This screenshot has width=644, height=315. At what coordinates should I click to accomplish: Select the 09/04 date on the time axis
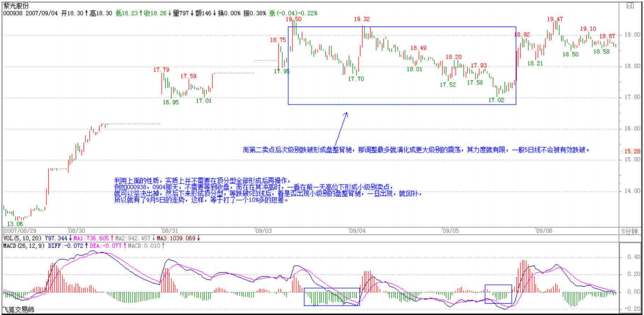(x=357, y=230)
